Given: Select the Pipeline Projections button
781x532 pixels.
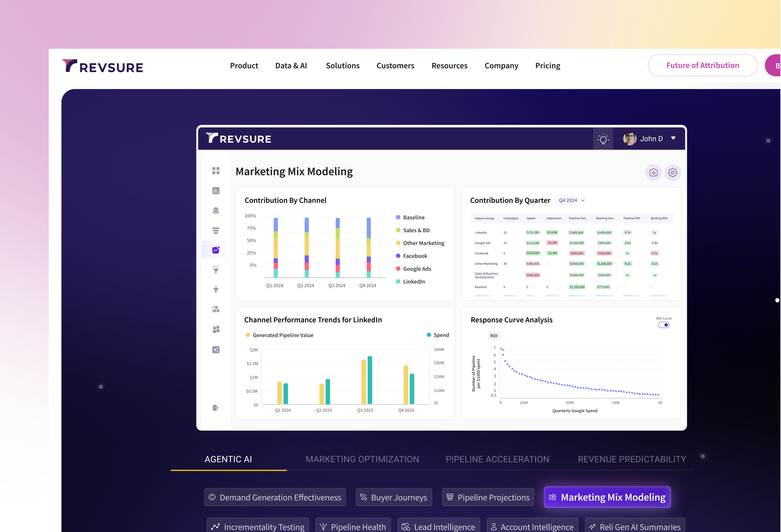Looking at the screenshot, I should tap(488, 497).
